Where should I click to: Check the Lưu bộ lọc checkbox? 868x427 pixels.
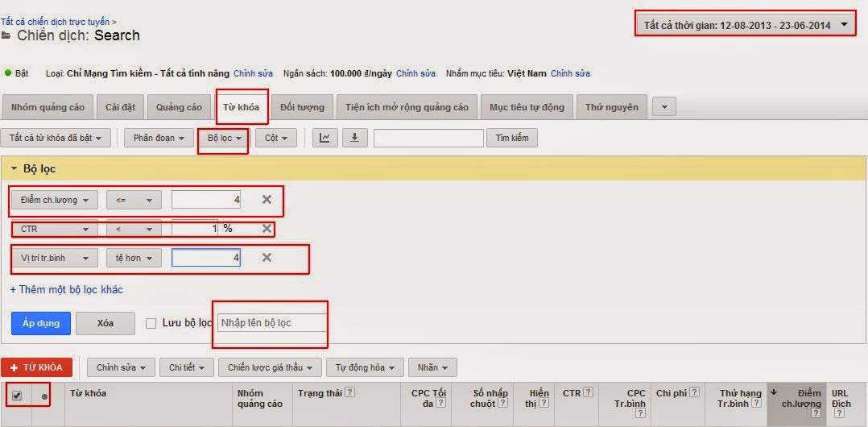pos(151,323)
